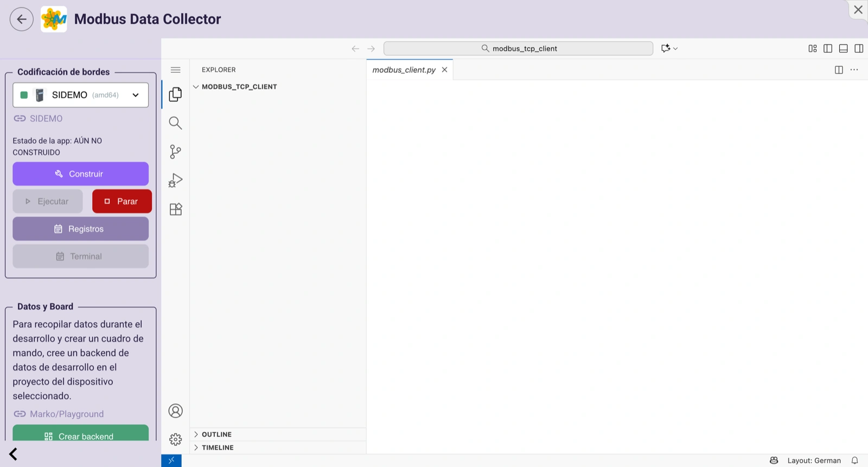
Task: Toggle the bottom panel
Action: coord(844,48)
